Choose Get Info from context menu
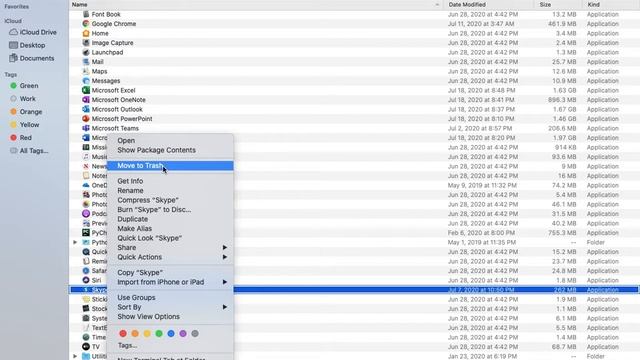Screen dimensions: 640x360 [170, 181]
